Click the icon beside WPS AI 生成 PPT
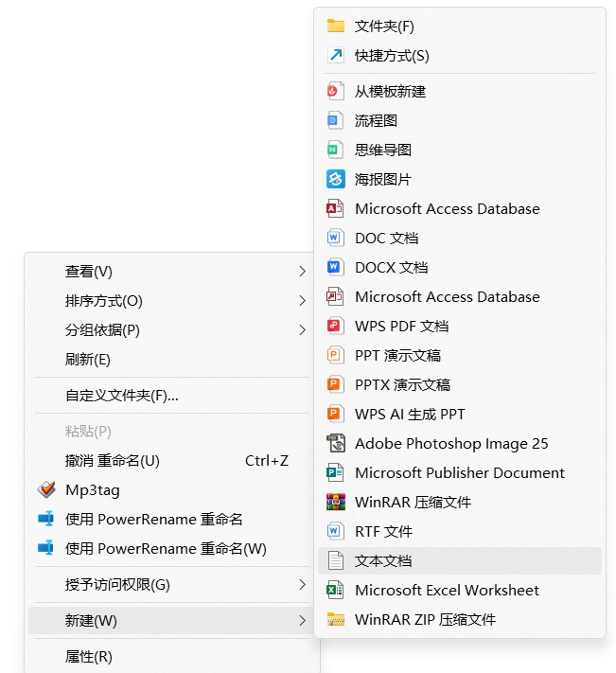 pyautogui.click(x=336, y=414)
